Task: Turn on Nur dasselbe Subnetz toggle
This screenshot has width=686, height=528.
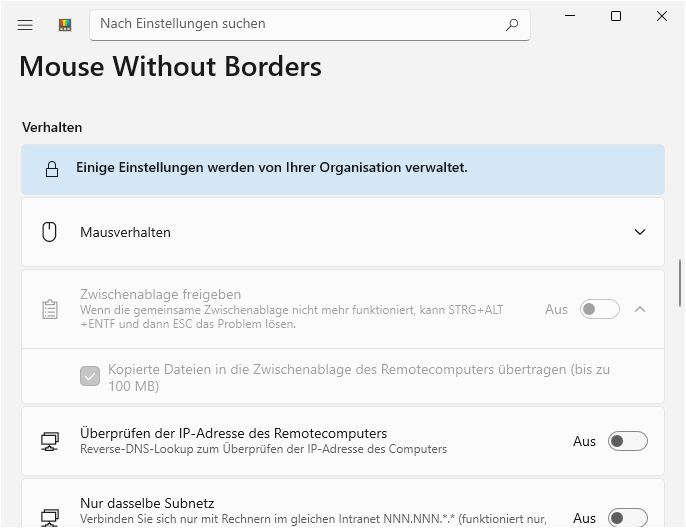Action: point(627,518)
